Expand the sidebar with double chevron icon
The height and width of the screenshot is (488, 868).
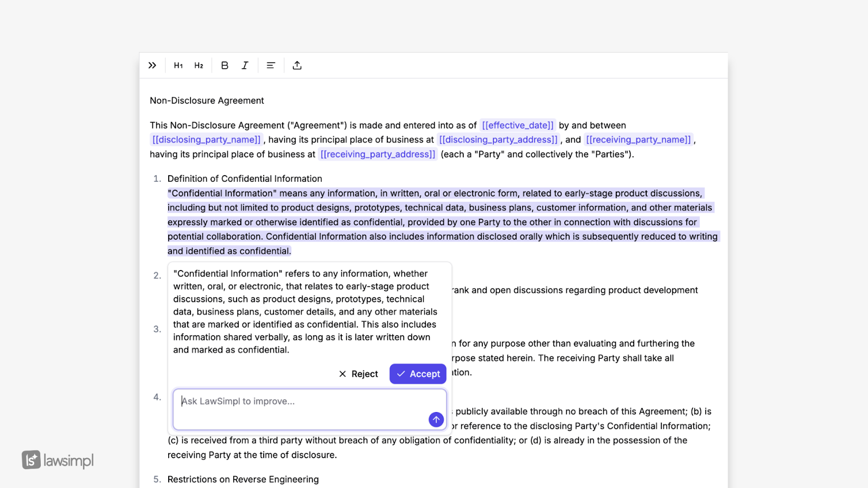(152, 66)
